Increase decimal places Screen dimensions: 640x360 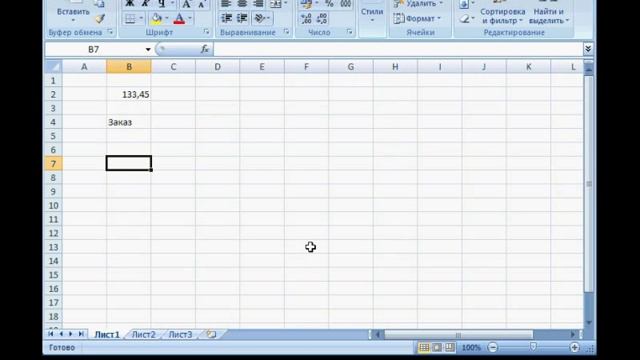[x=306, y=18]
